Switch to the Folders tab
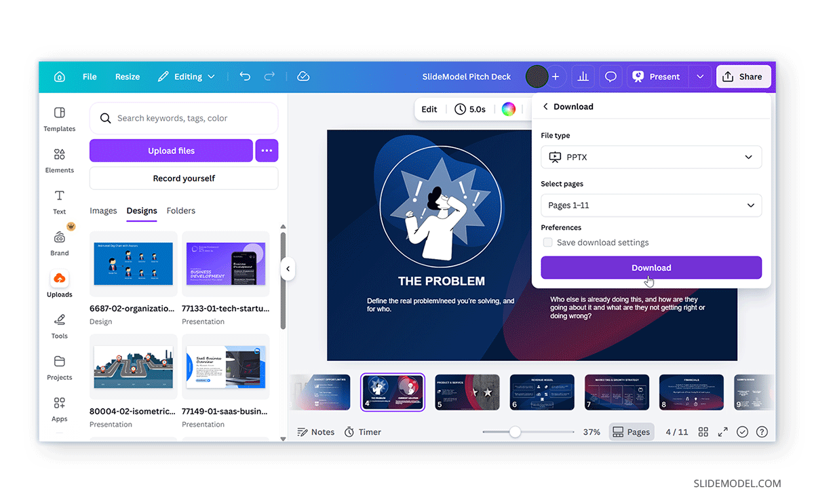 pos(180,211)
